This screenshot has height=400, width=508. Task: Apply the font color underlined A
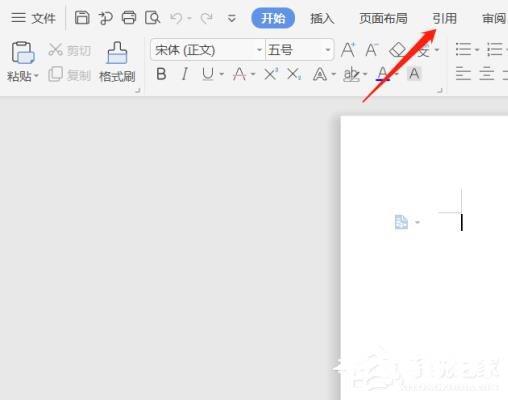pyautogui.click(x=383, y=74)
